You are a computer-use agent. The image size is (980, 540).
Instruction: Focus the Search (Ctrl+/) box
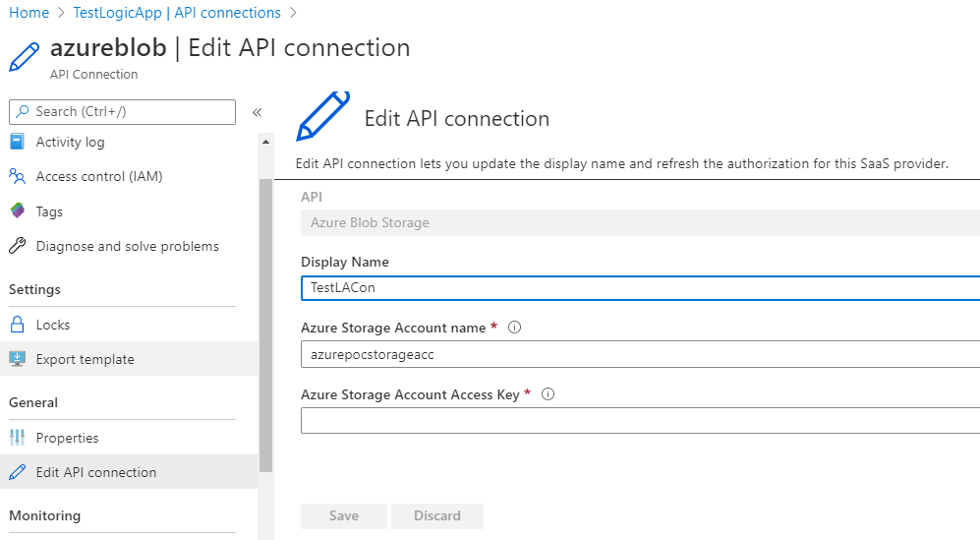pyautogui.click(x=123, y=111)
